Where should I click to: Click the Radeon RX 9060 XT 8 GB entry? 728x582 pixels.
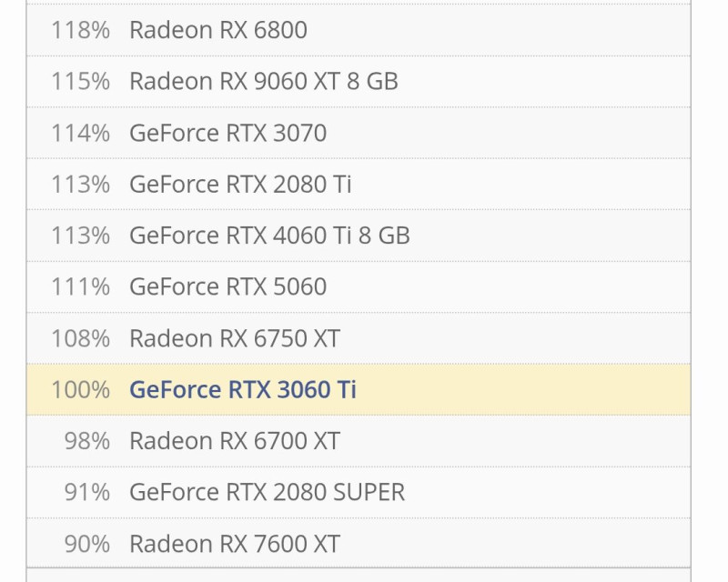pos(264,81)
